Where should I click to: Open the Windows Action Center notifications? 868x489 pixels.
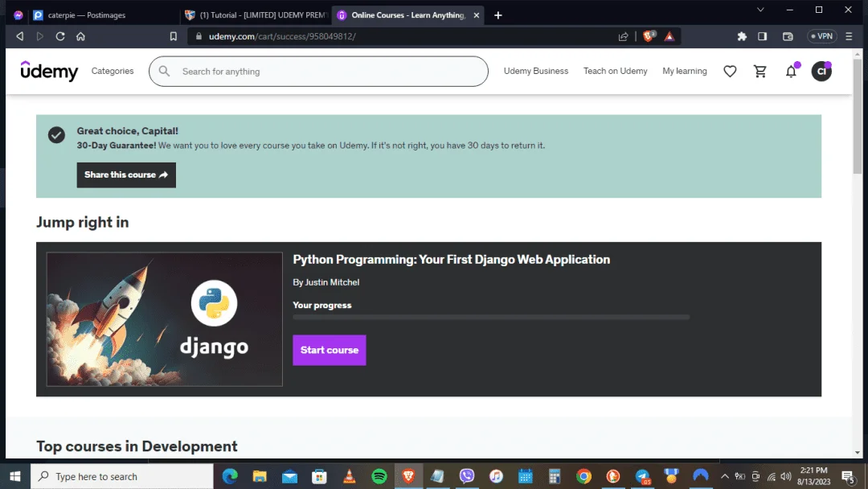point(848,476)
